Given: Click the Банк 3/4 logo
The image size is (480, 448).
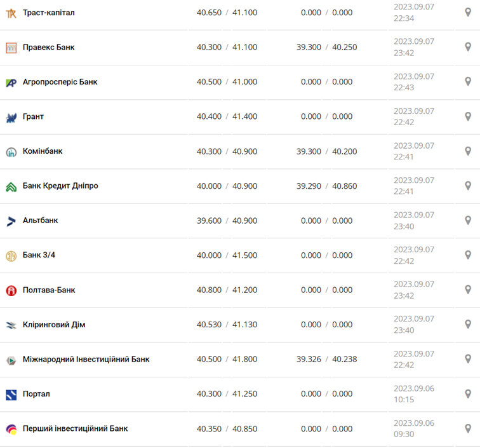Looking at the screenshot, I should [x=11, y=255].
